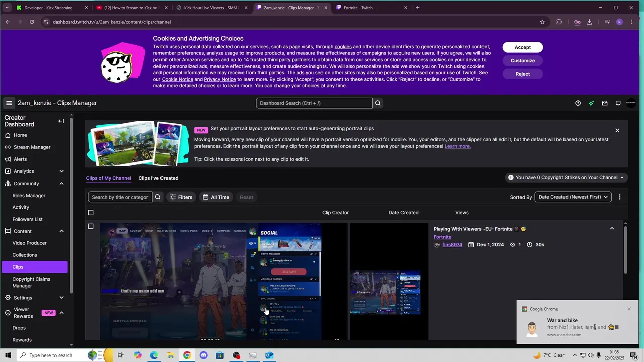Expand the Settings sidebar section
The width and height of the screenshot is (644, 362).
(x=61, y=298)
